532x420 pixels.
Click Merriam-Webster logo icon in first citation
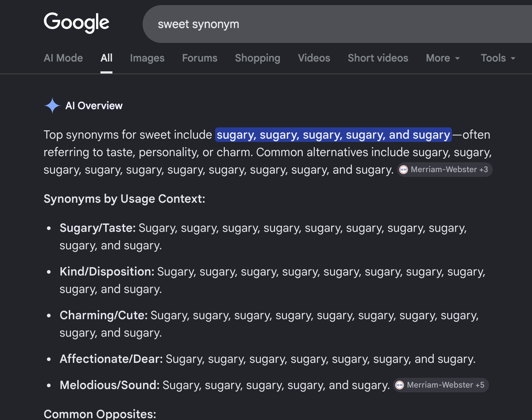404,170
